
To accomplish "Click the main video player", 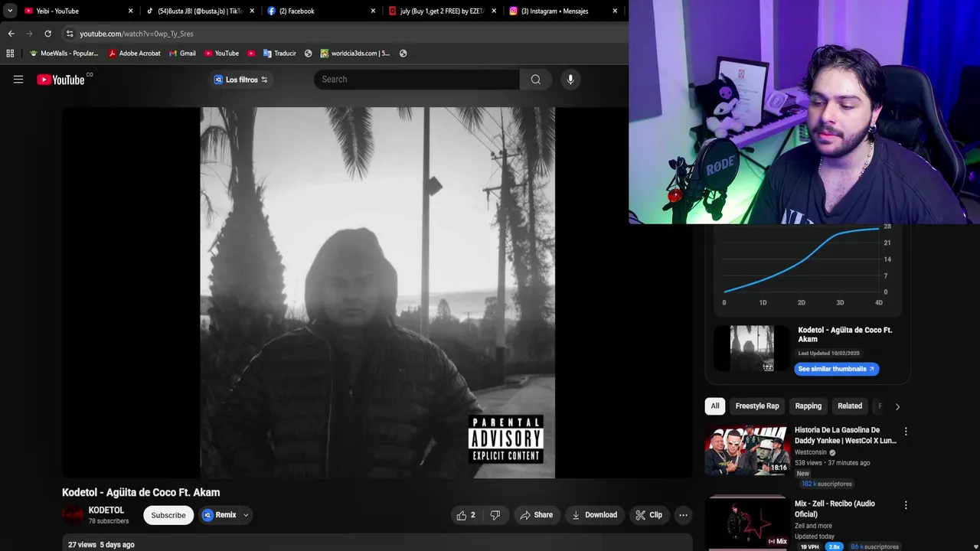I will click(377, 292).
